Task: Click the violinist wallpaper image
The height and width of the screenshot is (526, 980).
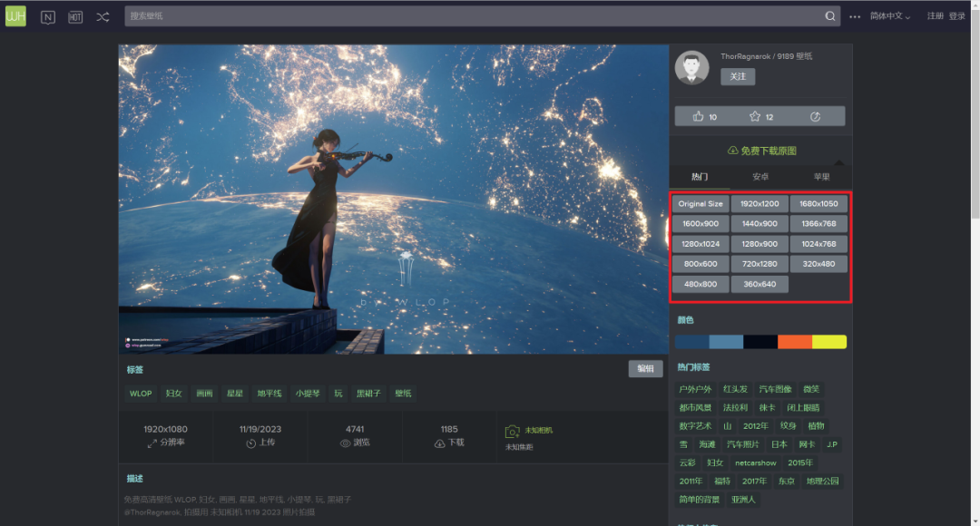Action: click(394, 199)
